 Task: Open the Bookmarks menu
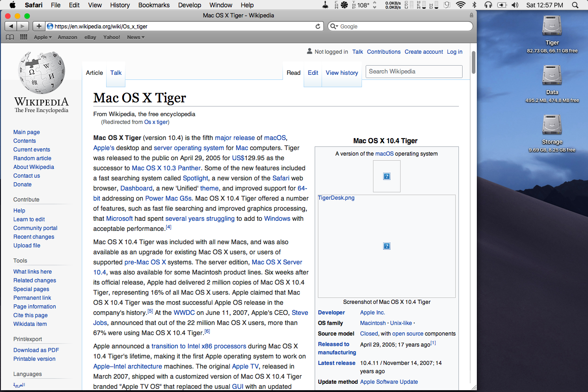(154, 5)
